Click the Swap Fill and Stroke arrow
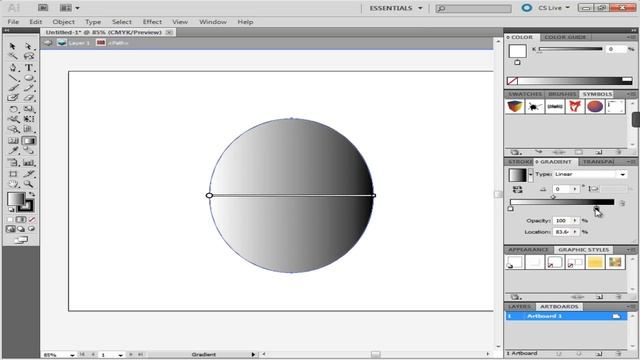640x360 pixels. [31, 194]
